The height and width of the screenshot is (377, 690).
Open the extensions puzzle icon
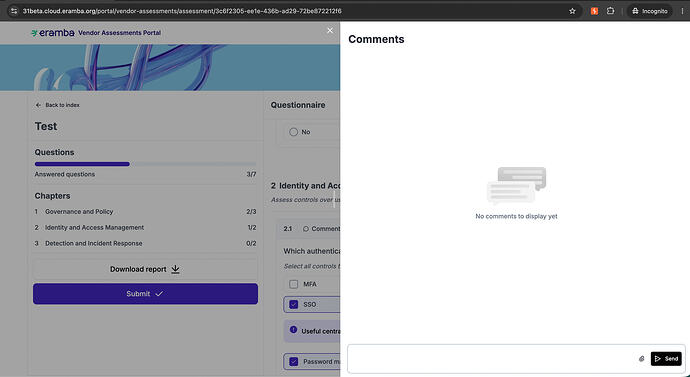click(x=610, y=11)
